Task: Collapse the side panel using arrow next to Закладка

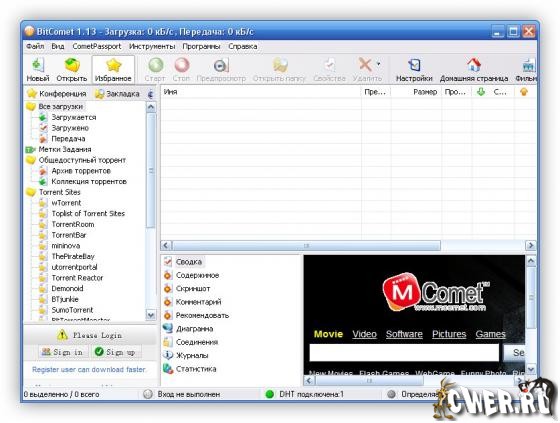Action: click(151, 94)
